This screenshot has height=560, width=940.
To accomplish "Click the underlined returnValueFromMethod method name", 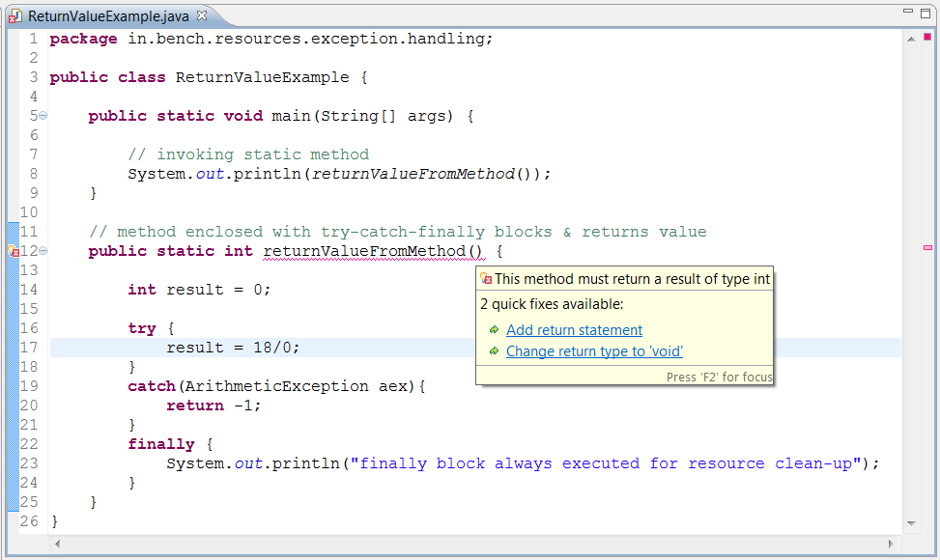I will (373, 251).
